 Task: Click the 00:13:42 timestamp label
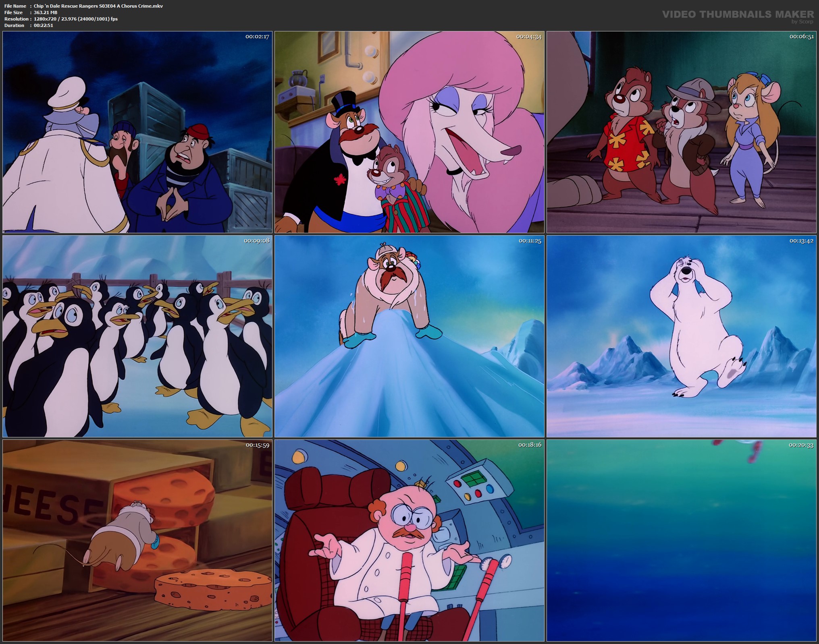pyautogui.click(x=801, y=241)
